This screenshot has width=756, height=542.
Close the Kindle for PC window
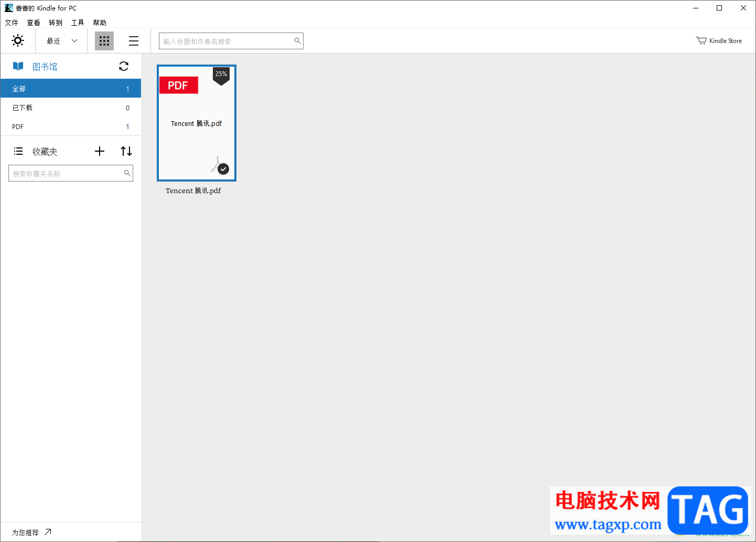pyautogui.click(x=743, y=8)
